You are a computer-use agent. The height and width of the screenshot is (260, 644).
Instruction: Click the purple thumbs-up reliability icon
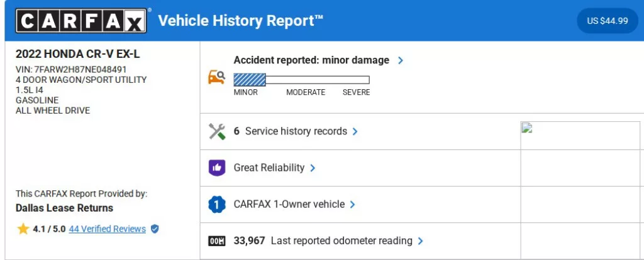pos(216,168)
